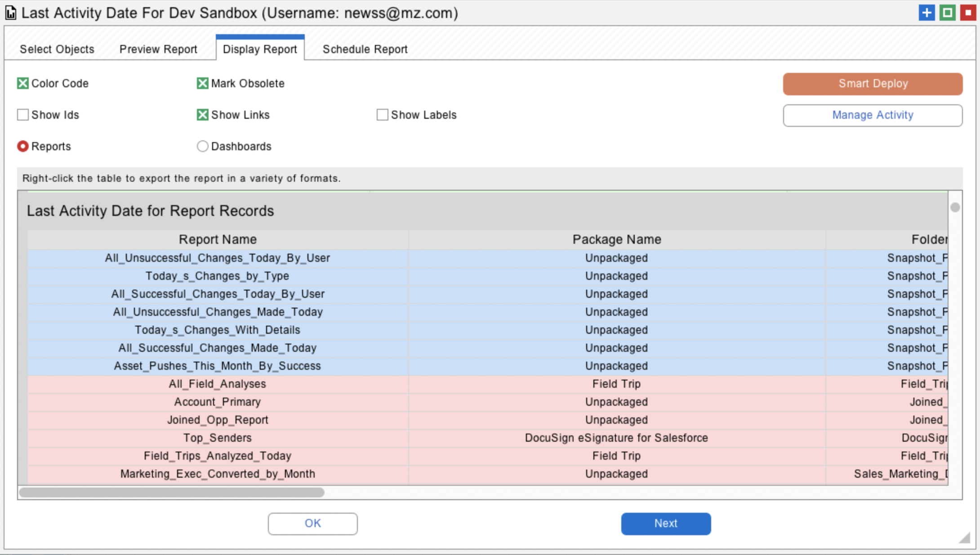Click the Next button
This screenshot has height=555, width=980.
coord(666,524)
